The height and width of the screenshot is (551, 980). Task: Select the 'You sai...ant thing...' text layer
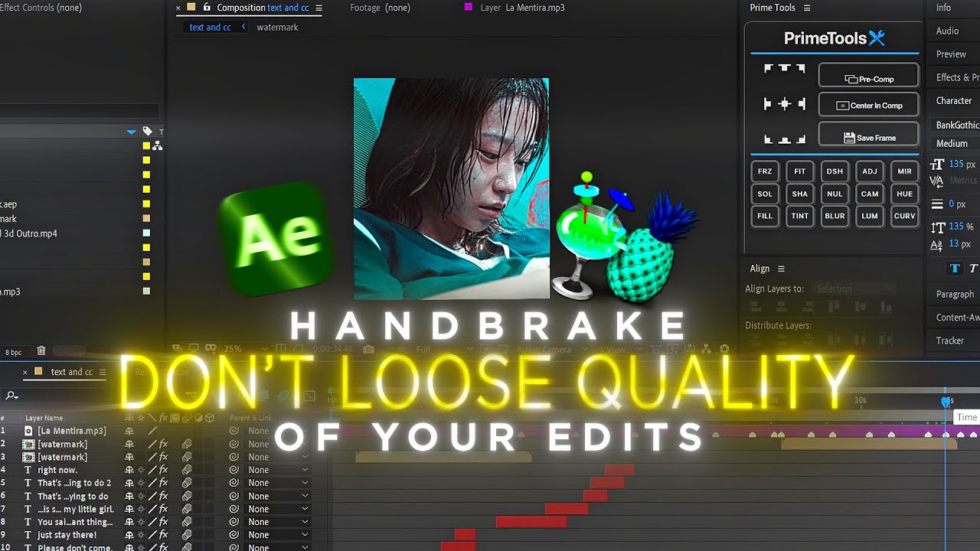coord(74,522)
